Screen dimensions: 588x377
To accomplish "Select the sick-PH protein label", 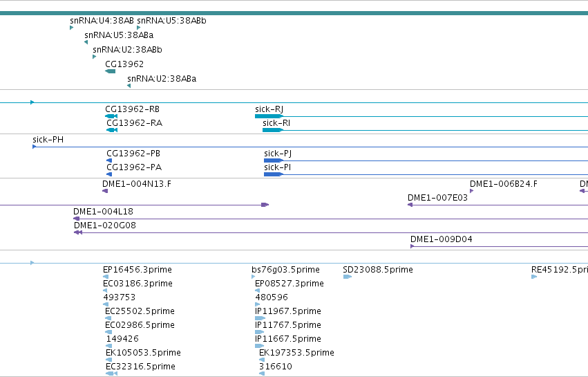I will click(48, 140).
